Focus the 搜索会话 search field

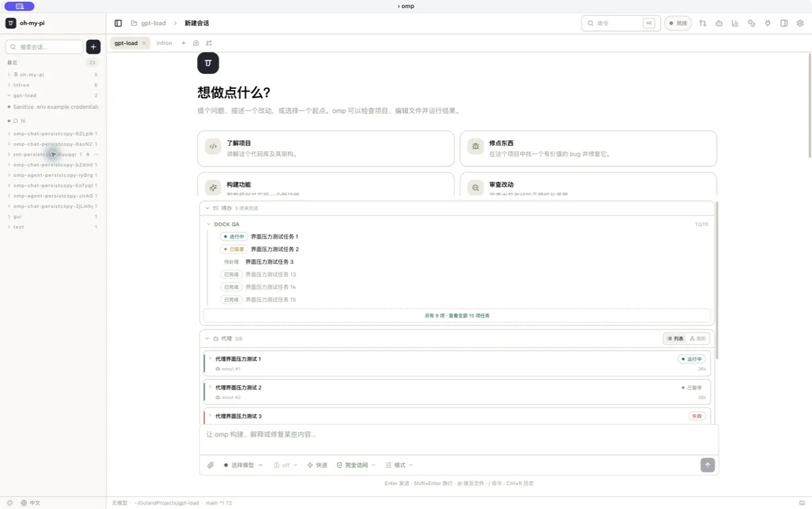pyautogui.click(x=44, y=47)
